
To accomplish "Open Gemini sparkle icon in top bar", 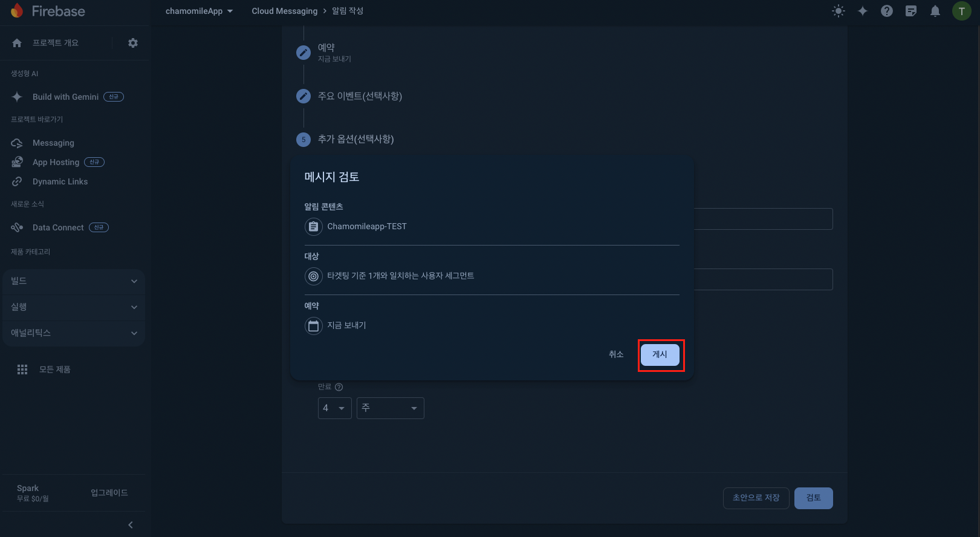I will coord(863,11).
